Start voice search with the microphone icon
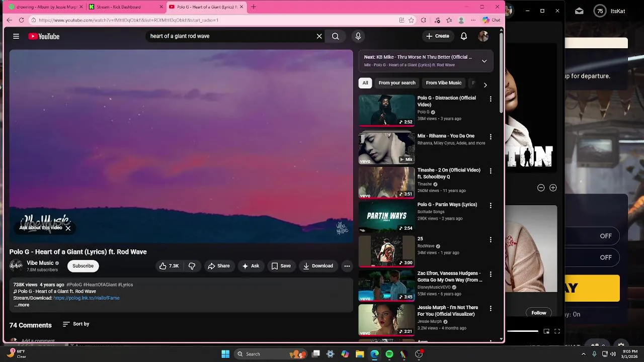This screenshot has width=644, height=362. click(x=358, y=36)
